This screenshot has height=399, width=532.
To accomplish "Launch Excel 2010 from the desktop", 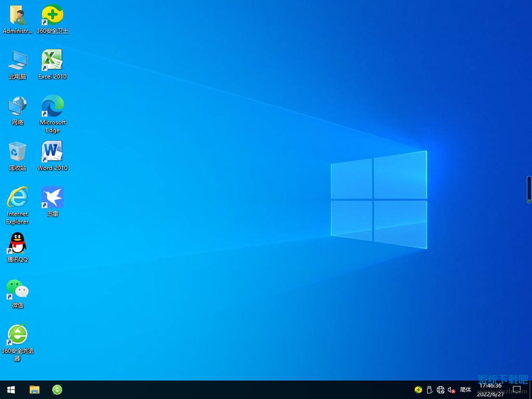I will tap(52, 59).
